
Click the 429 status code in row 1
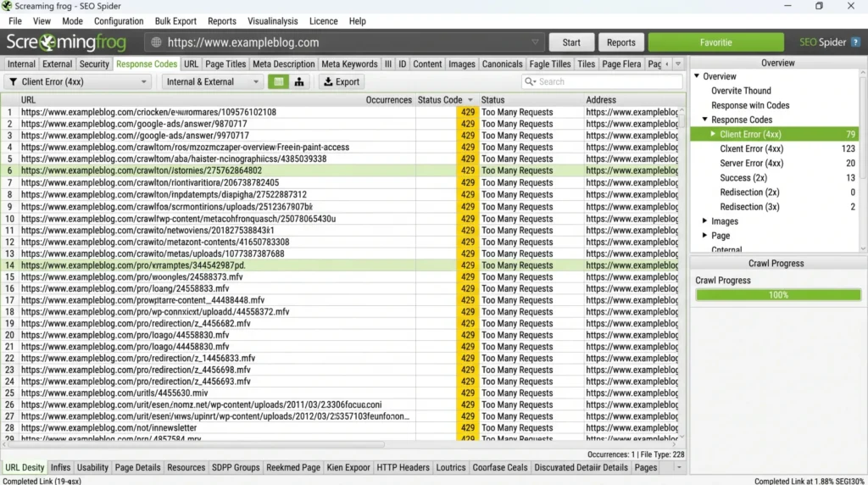click(x=467, y=112)
